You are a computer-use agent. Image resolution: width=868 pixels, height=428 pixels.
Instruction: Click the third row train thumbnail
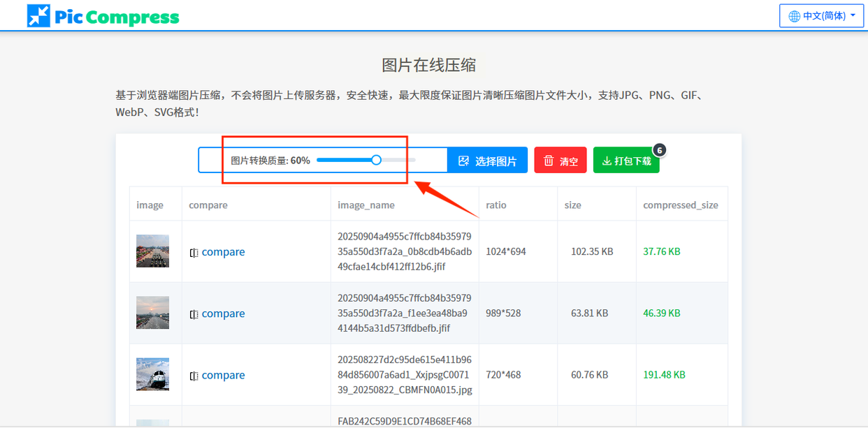(152, 374)
